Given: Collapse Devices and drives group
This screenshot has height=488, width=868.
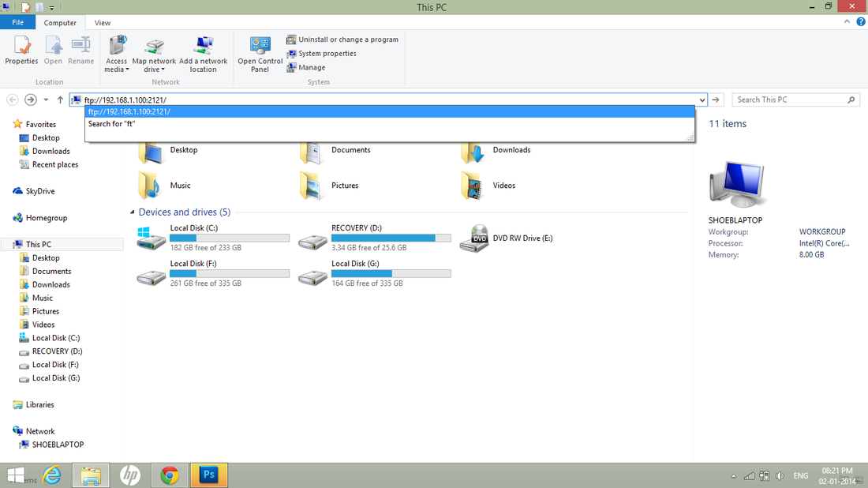Looking at the screenshot, I should click(x=133, y=212).
